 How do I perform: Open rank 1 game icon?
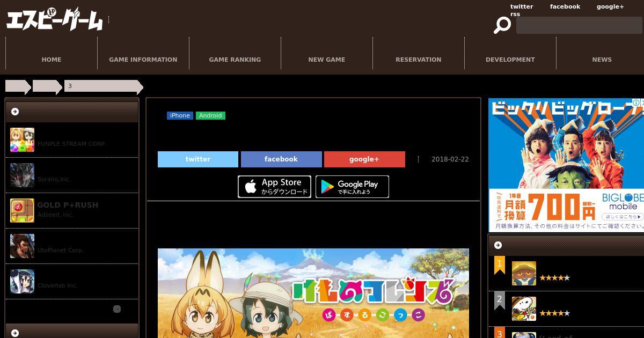524,274
